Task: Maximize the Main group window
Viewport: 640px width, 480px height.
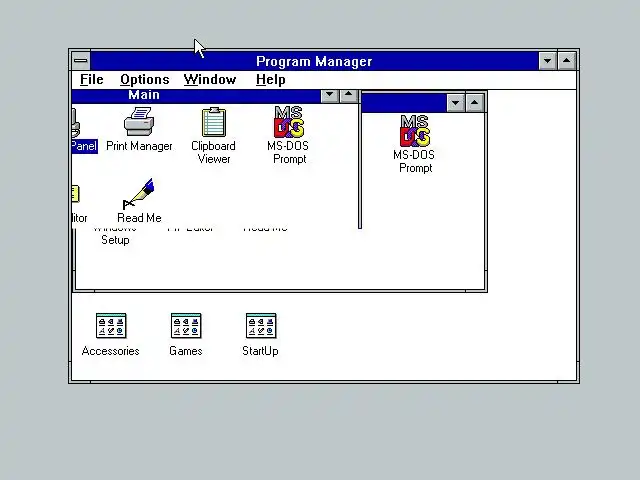Action: [x=349, y=96]
